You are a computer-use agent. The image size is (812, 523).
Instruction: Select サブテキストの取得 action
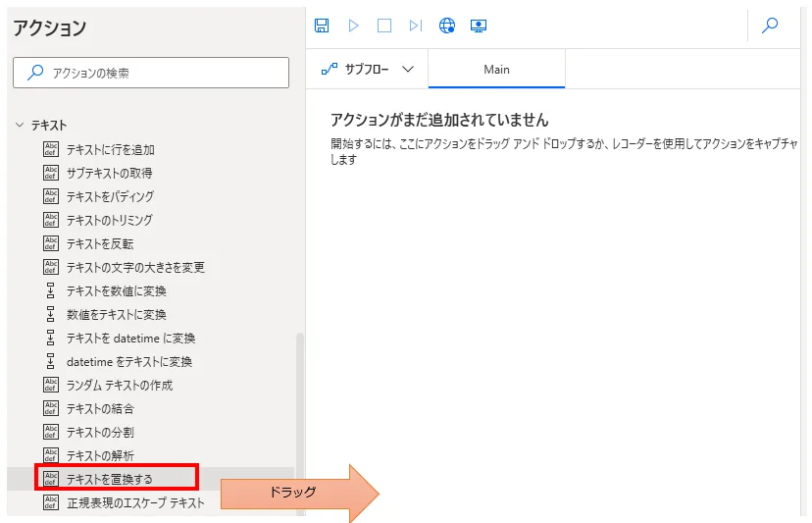point(109,174)
